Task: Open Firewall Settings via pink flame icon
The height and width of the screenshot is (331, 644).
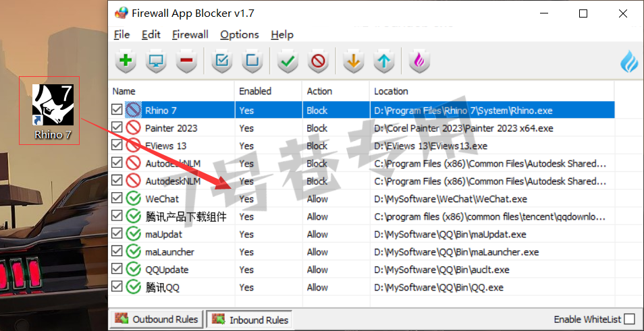Action: coord(419,61)
